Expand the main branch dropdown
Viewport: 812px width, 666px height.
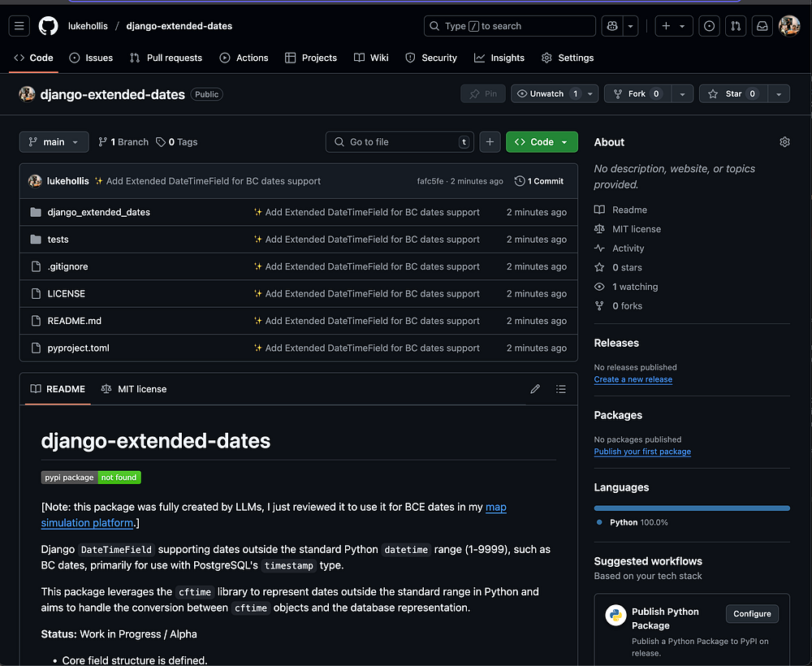(x=54, y=142)
